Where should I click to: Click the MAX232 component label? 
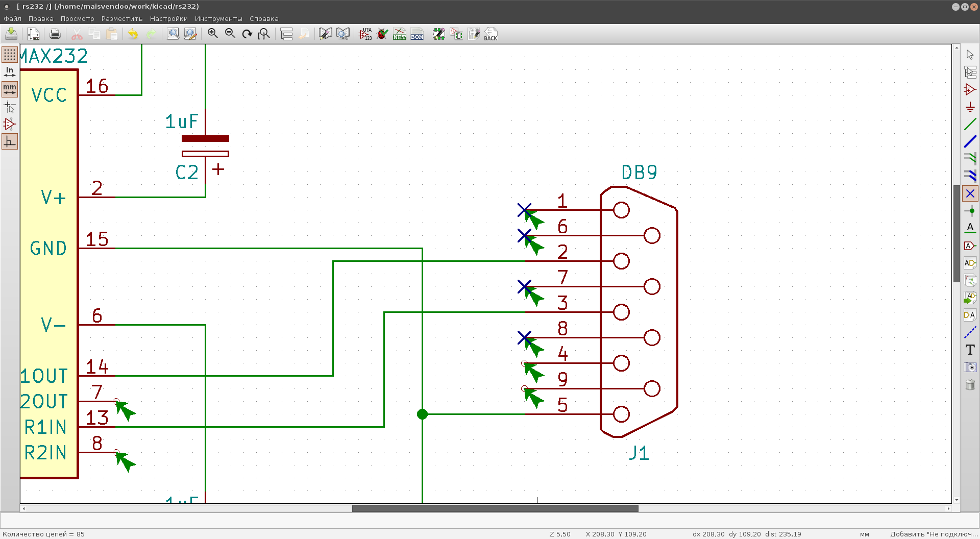tap(54, 56)
